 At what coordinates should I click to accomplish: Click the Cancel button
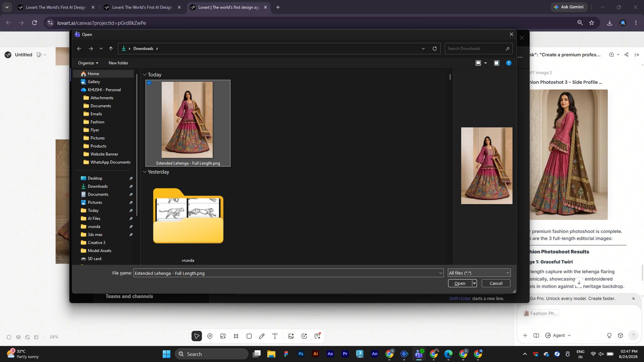[x=496, y=283]
